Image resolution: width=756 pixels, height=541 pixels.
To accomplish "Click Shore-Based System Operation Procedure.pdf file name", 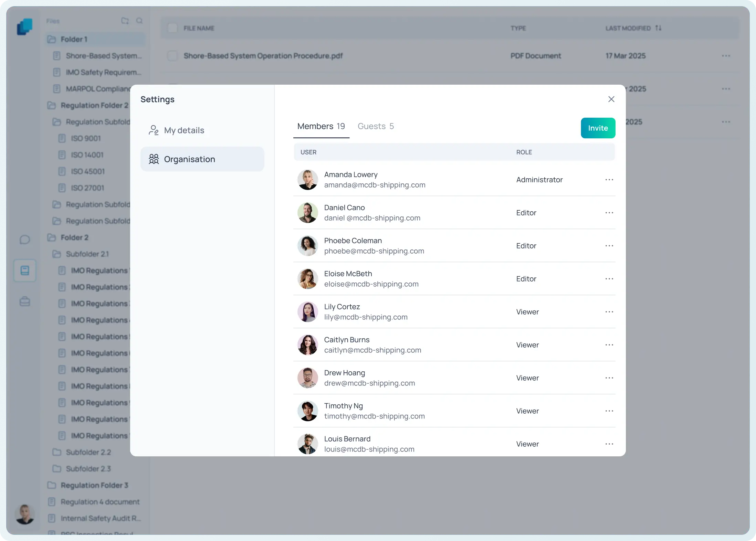I will pyautogui.click(x=263, y=56).
